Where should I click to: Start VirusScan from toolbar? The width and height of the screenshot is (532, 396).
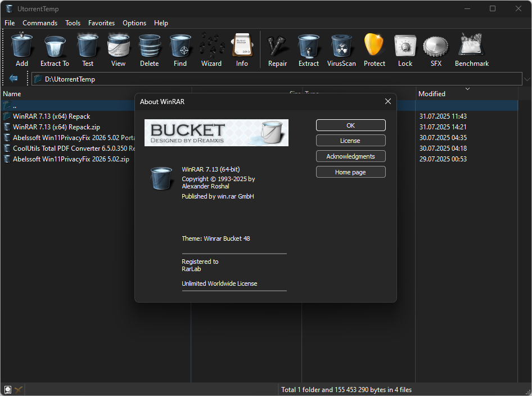(341, 50)
